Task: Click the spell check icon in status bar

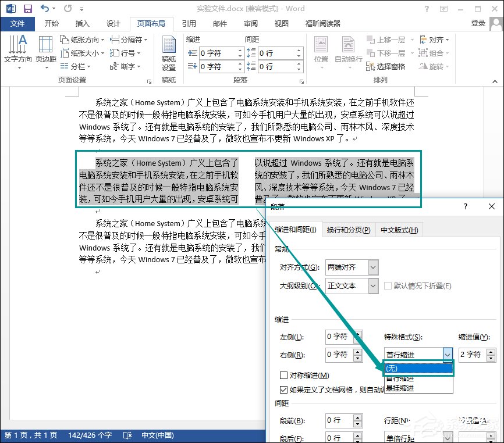Action: 127,434
